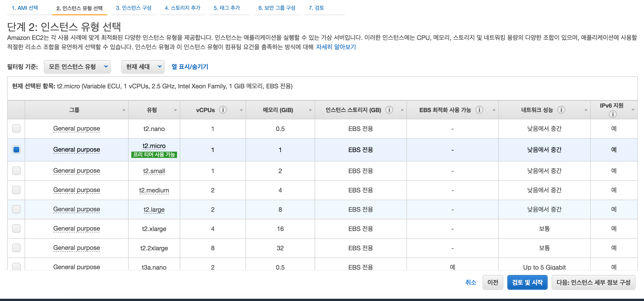Click the group column sort arrow
The height and width of the screenshot is (301, 644).
pos(124,110)
